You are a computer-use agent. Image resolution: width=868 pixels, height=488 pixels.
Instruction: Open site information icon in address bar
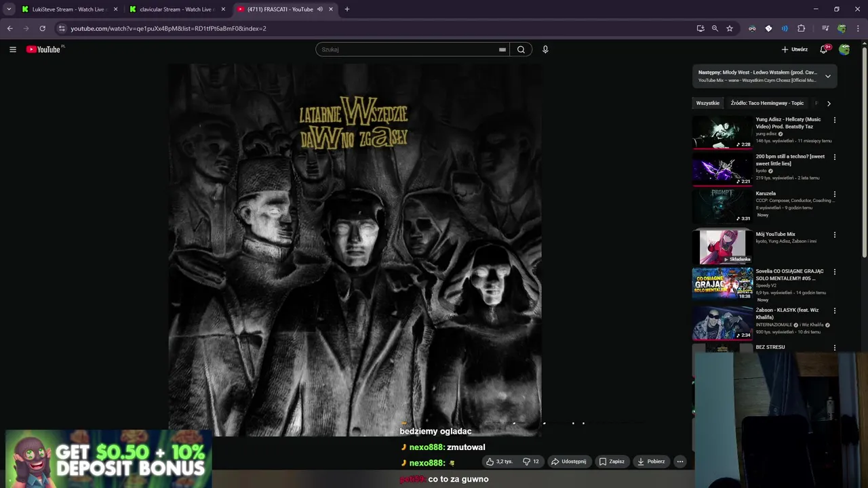coord(62,28)
